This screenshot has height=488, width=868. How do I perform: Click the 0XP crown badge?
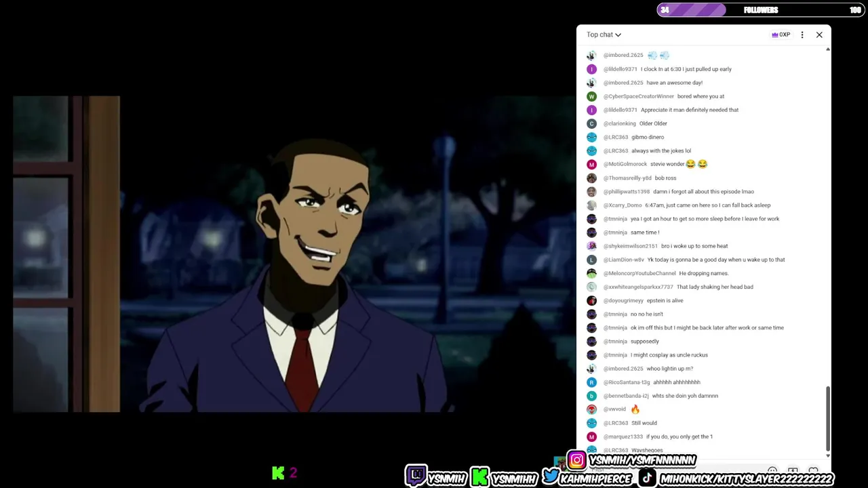[781, 35]
